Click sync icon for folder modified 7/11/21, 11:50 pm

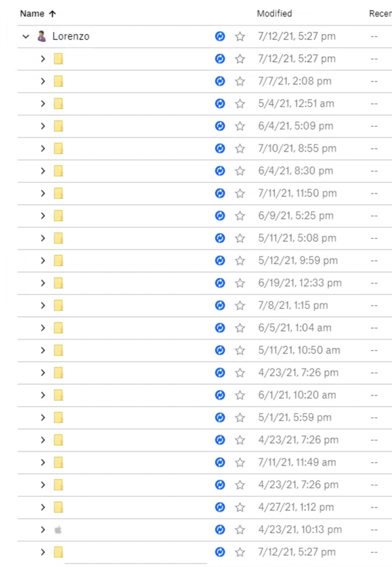tap(220, 193)
